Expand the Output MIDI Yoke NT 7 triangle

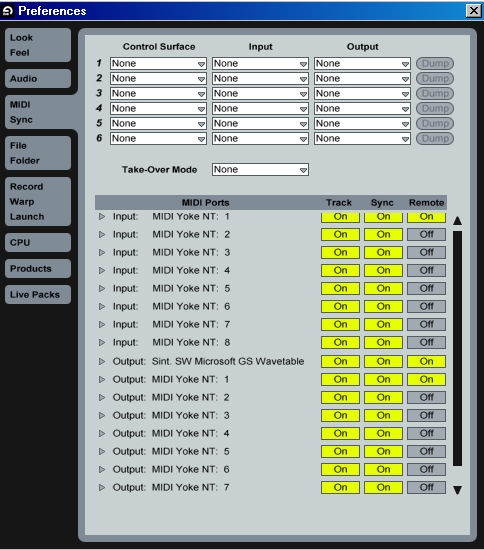tap(102, 487)
